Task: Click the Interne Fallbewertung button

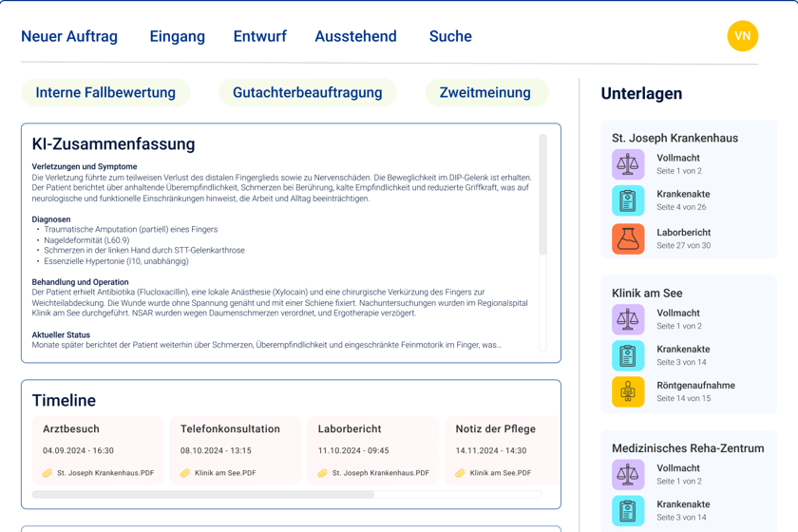Action: tap(105, 93)
